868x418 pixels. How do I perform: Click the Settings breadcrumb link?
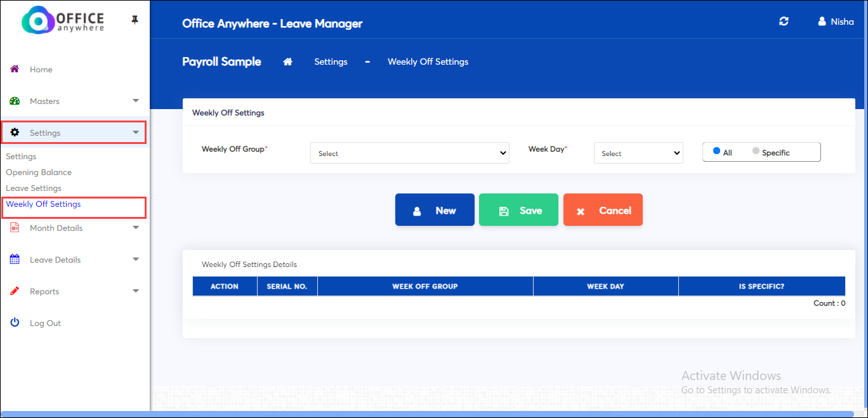coord(331,62)
